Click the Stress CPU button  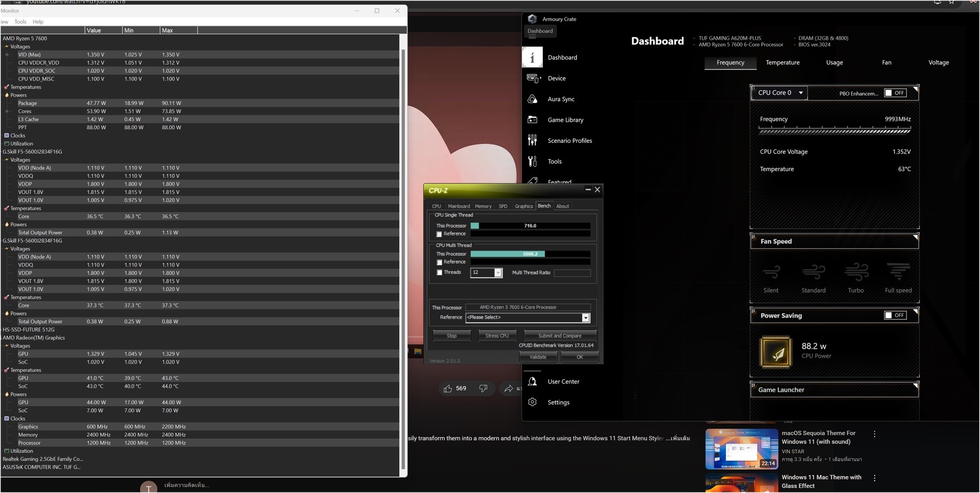(497, 336)
